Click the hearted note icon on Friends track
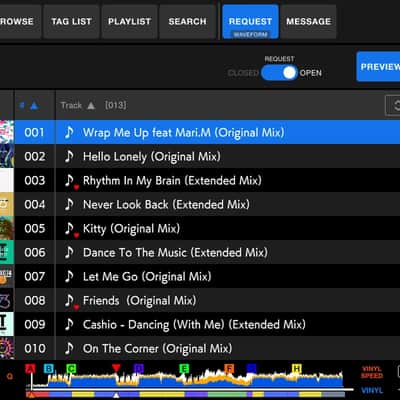 [71, 301]
